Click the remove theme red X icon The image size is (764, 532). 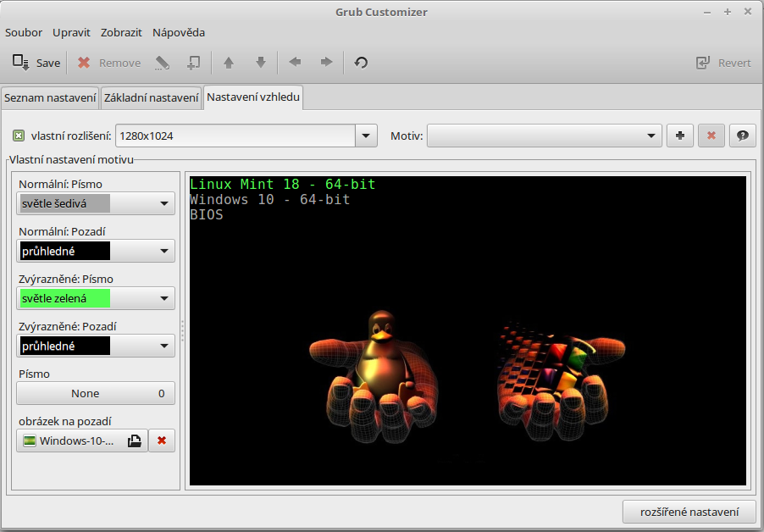(x=711, y=136)
